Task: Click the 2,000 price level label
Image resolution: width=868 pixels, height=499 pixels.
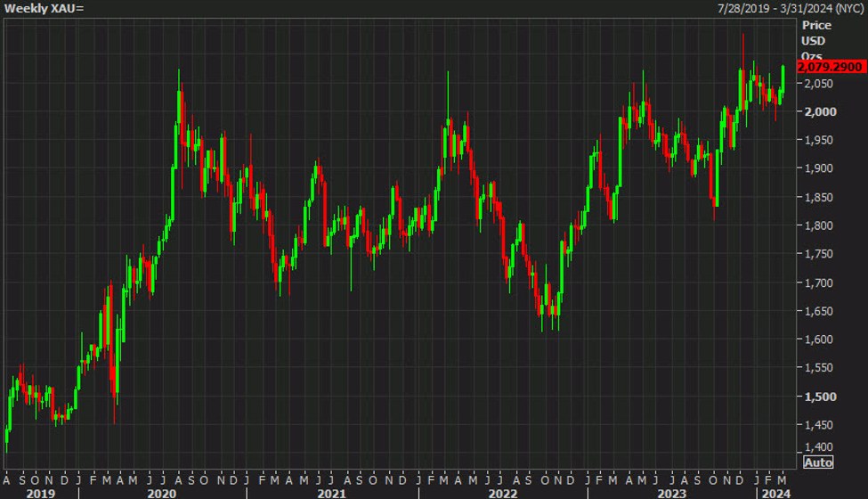Action: 817,111
